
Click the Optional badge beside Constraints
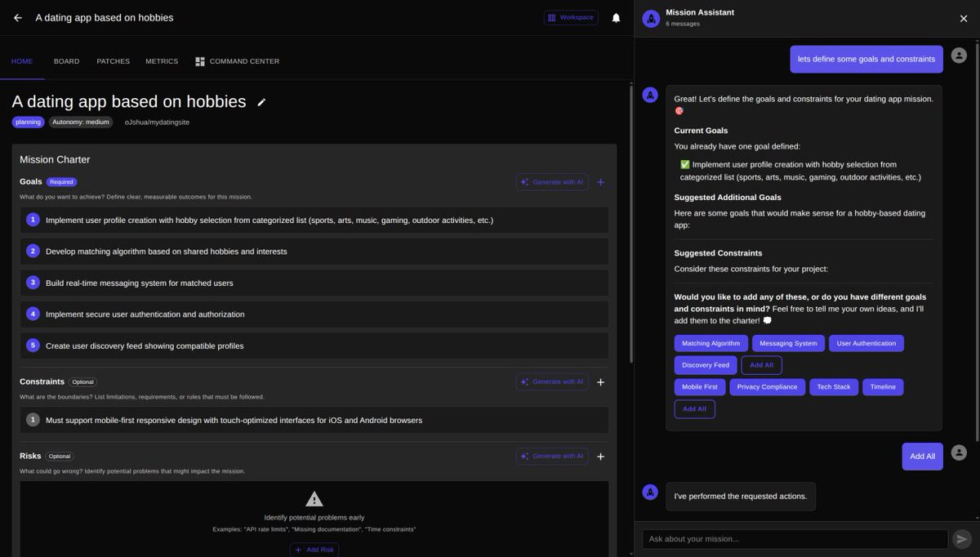click(x=82, y=381)
